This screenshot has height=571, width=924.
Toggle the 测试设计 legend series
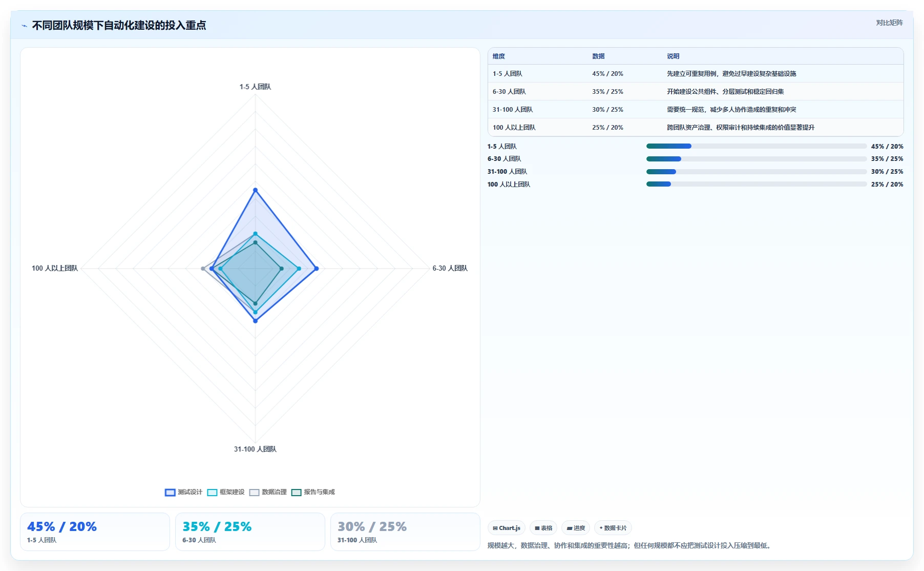tap(183, 492)
